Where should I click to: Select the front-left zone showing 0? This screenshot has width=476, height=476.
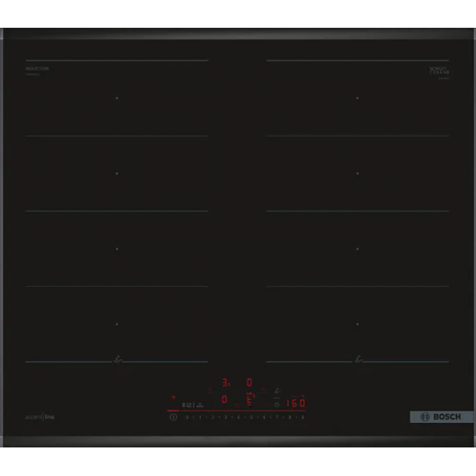click(x=225, y=399)
